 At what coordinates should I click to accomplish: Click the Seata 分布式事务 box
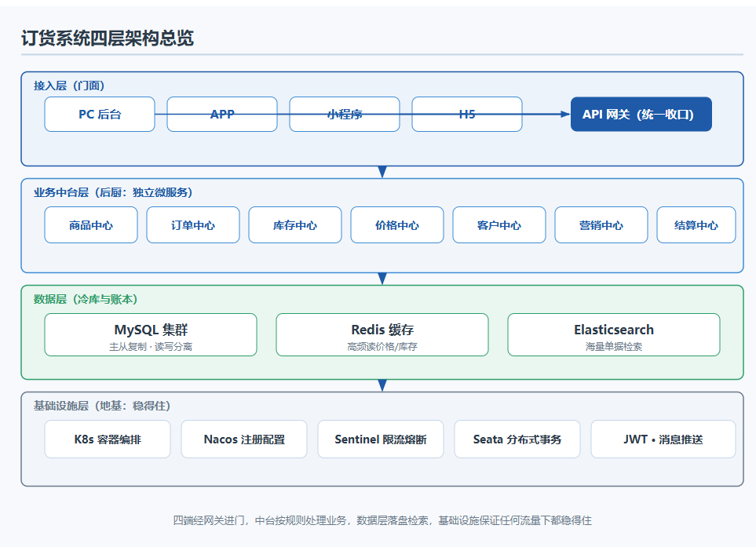[x=517, y=439]
